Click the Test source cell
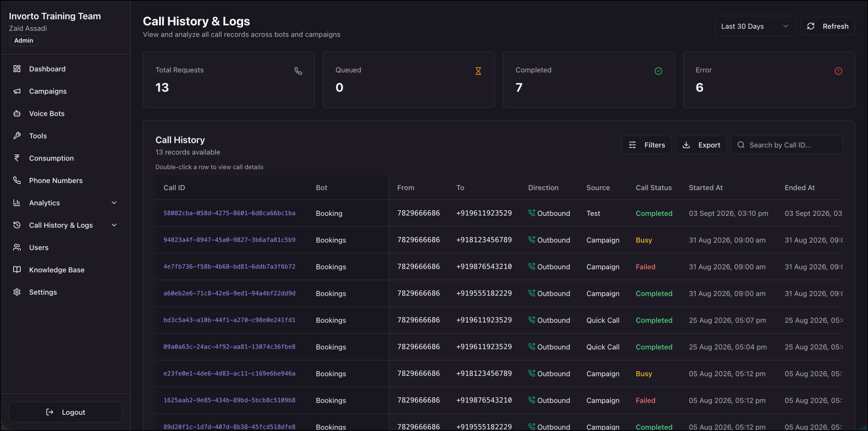This screenshot has width=868, height=431. pyautogui.click(x=593, y=213)
